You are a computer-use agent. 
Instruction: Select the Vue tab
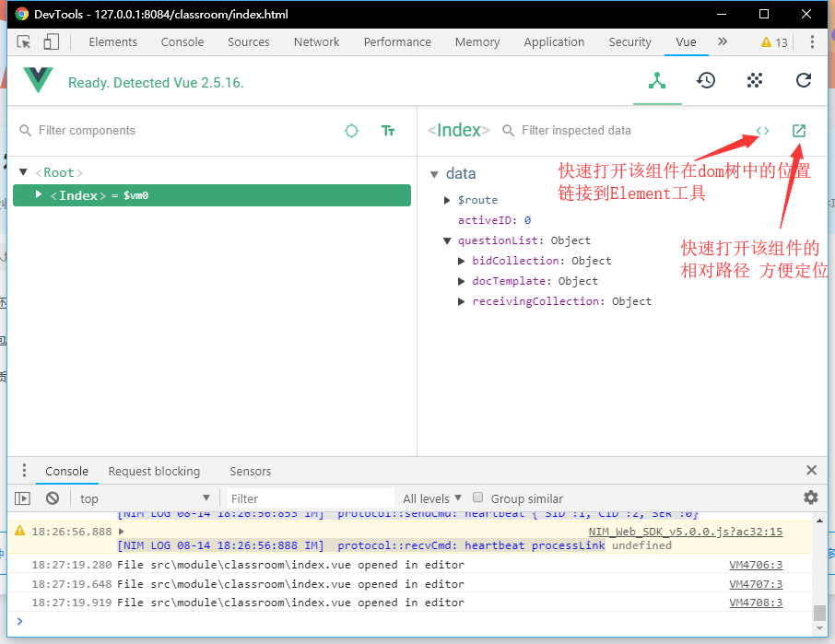[686, 42]
